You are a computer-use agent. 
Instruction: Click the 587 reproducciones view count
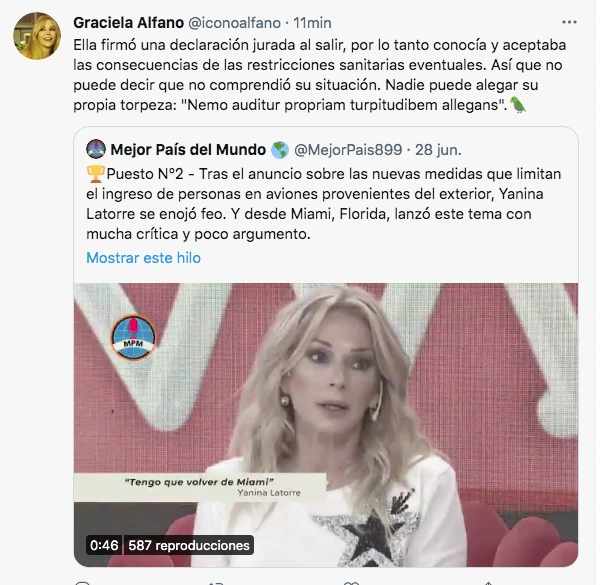click(188, 546)
